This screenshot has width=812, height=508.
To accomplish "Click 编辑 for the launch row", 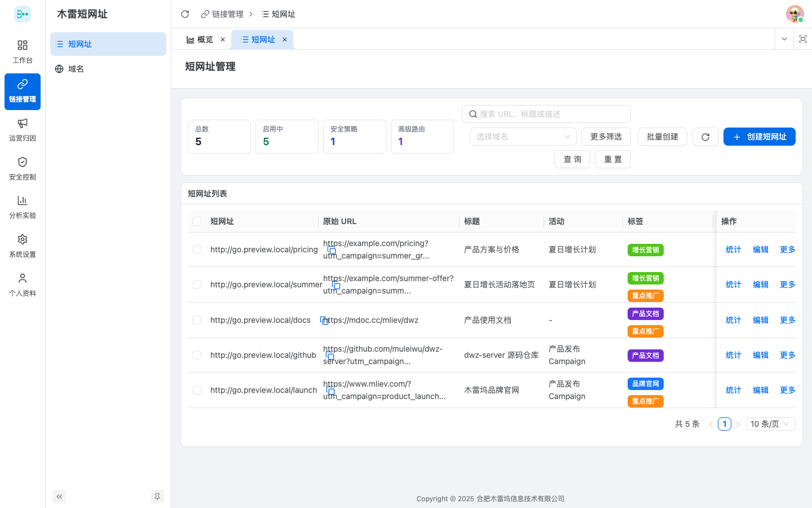I will coord(761,390).
